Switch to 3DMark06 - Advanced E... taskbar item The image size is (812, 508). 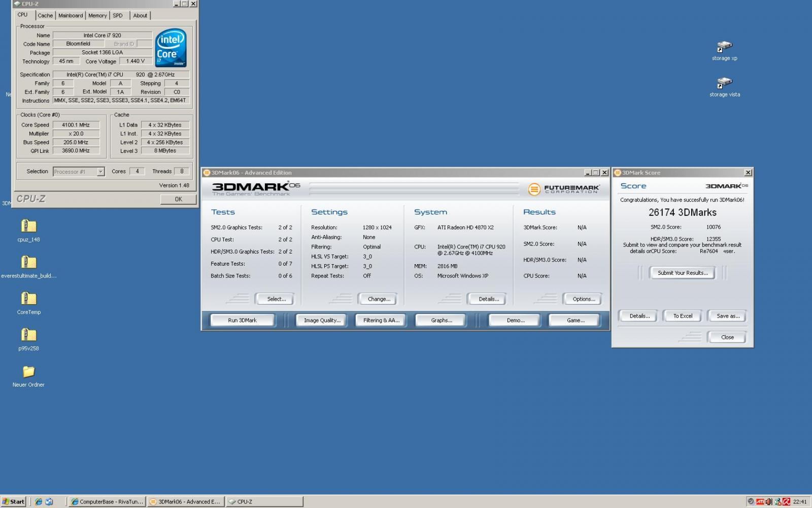[186, 501]
